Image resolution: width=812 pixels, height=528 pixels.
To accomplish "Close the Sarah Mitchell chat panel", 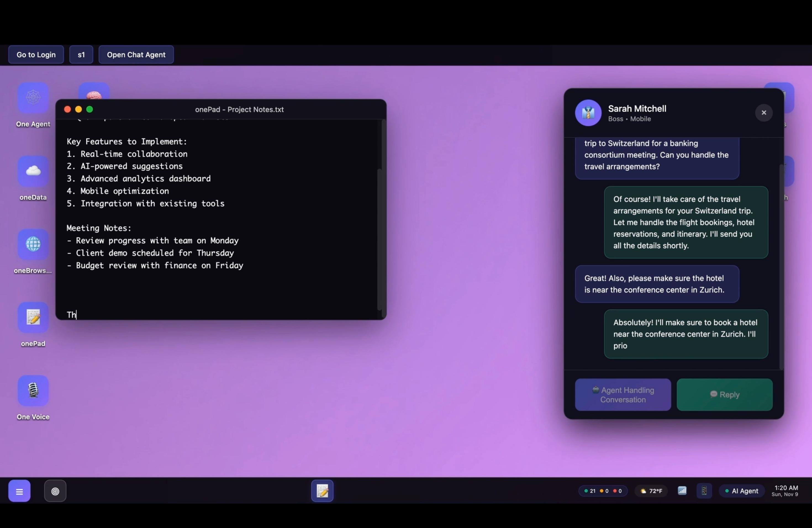I will click(764, 113).
